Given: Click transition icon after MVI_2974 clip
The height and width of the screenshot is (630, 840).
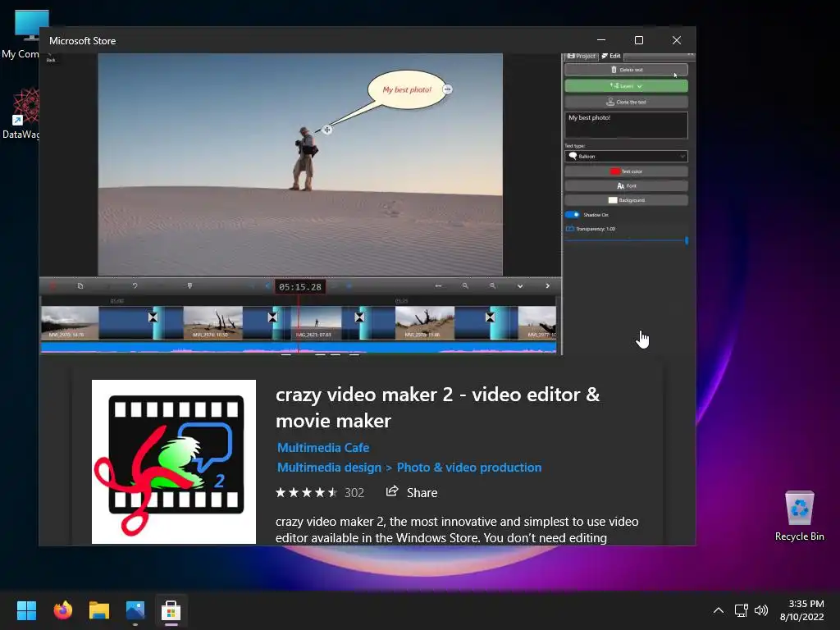Looking at the screenshot, I should click(x=272, y=317).
